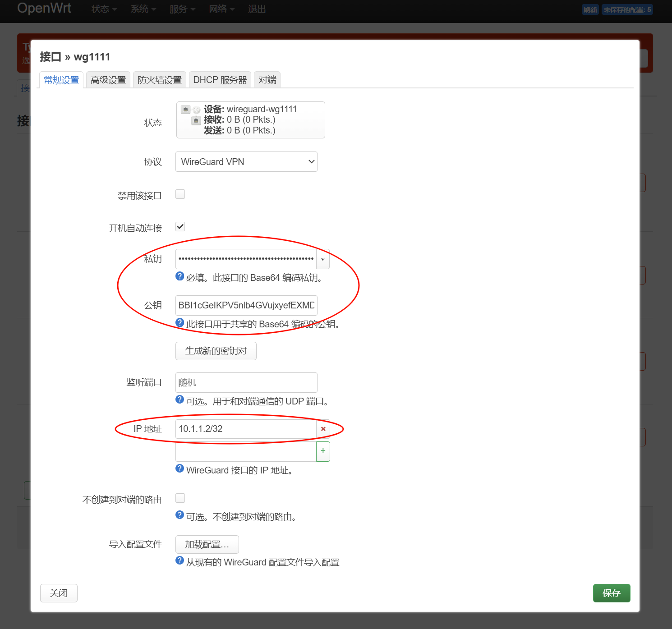Go to the 对端 tab
Viewport: 672px width, 629px height.
[267, 80]
